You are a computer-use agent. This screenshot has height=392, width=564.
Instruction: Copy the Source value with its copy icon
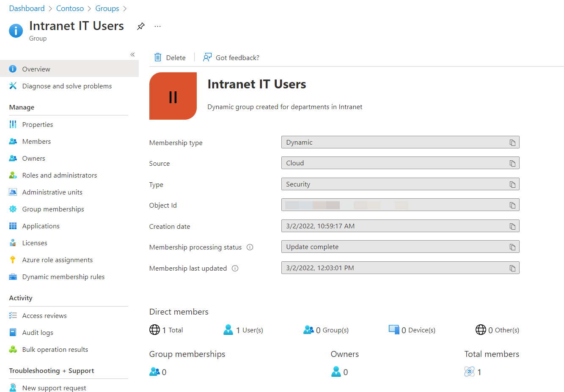pyautogui.click(x=512, y=163)
